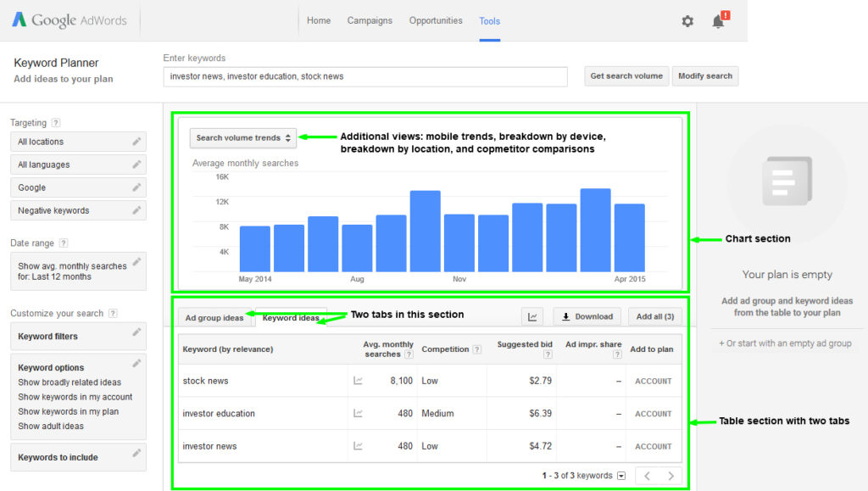Edit All languages targeting pencil icon

click(136, 165)
